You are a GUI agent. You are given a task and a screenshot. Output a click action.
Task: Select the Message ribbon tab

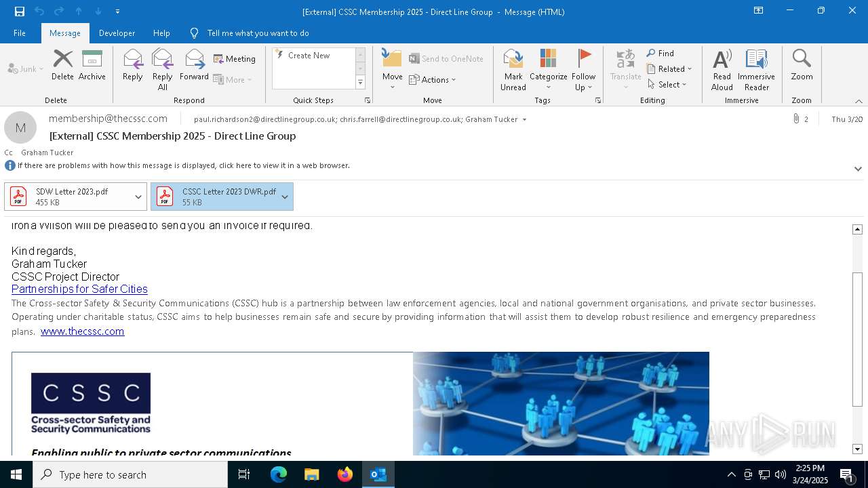point(65,33)
